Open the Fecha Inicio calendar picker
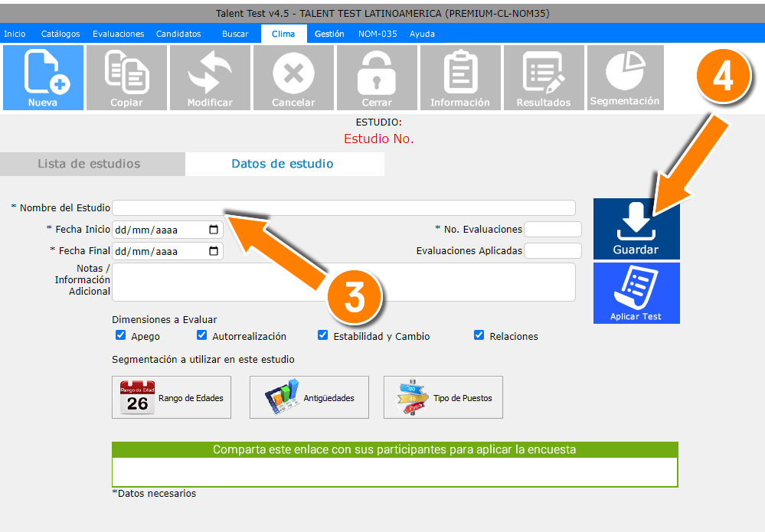 pyautogui.click(x=214, y=230)
